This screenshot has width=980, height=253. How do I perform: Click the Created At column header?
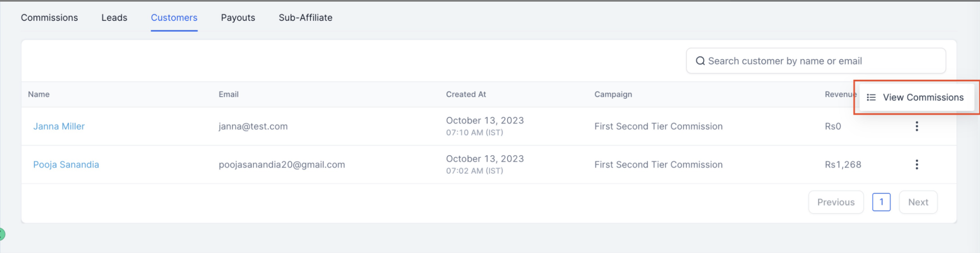pyautogui.click(x=466, y=95)
